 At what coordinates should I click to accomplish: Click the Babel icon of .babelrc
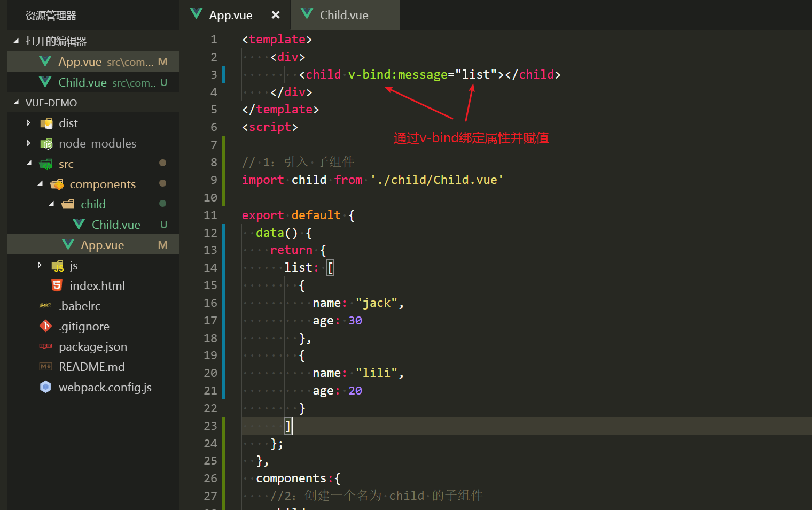[45, 306]
